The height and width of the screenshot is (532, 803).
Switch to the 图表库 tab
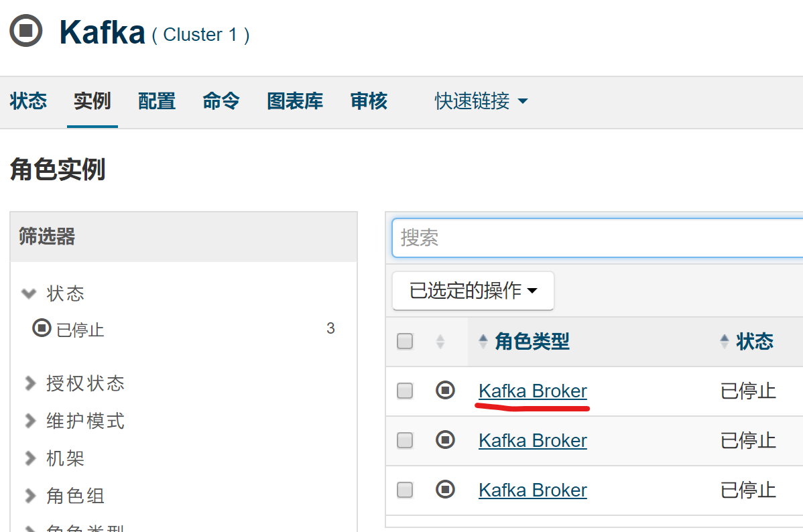295,101
